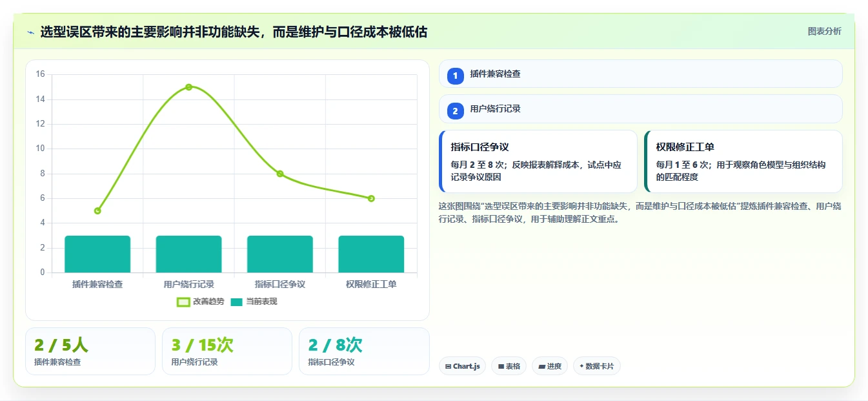Click the blue number 1 badge

coord(456,76)
